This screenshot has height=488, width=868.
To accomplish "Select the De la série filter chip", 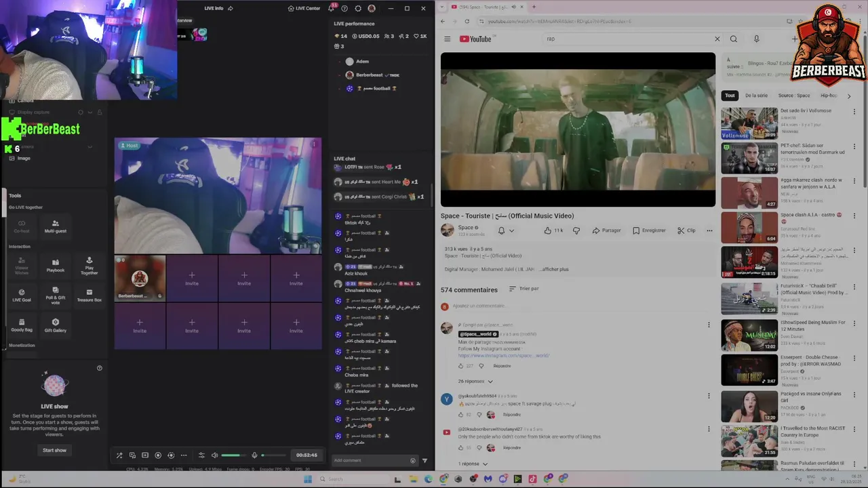I will coord(756,96).
